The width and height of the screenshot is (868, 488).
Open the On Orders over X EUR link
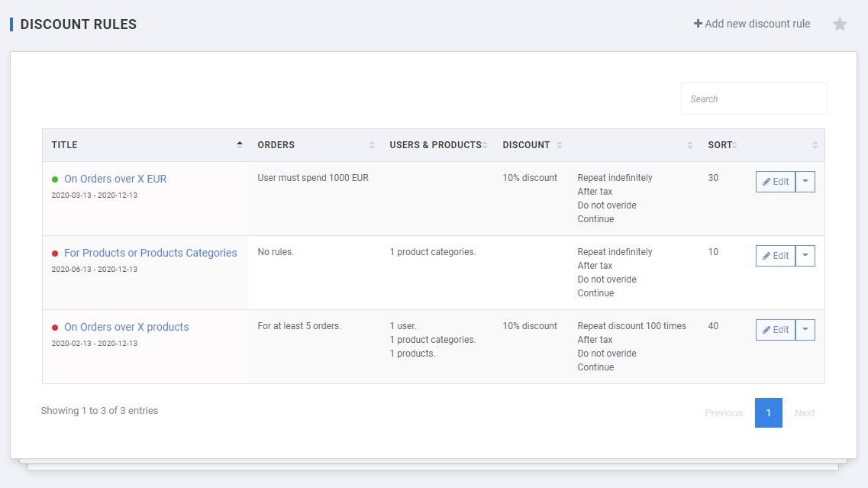(115, 179)
